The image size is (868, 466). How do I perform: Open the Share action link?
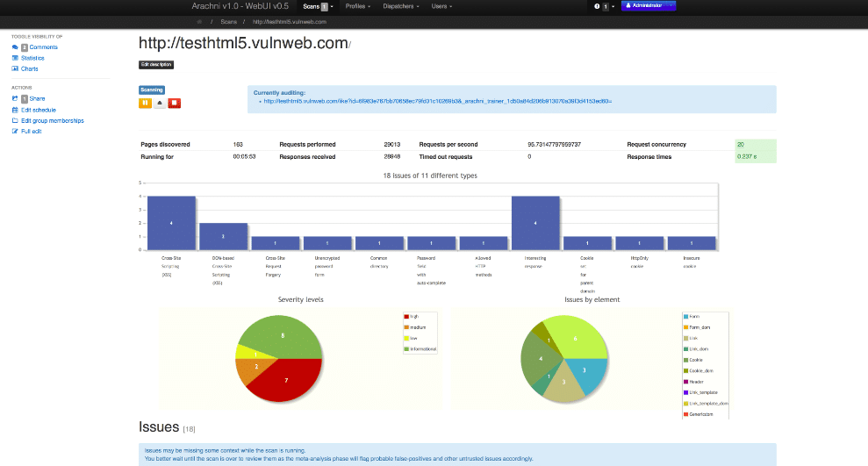click(x=37, y=99)
